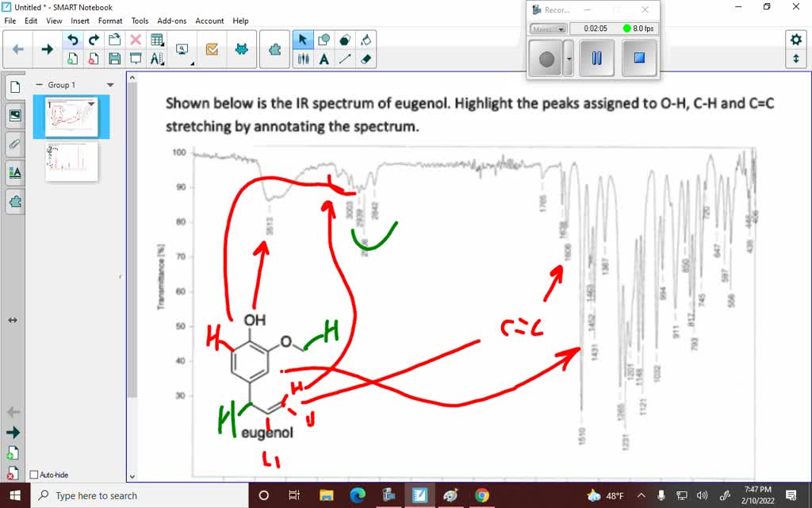Open the Add-ons menu
812x508 pixels.
173,21
